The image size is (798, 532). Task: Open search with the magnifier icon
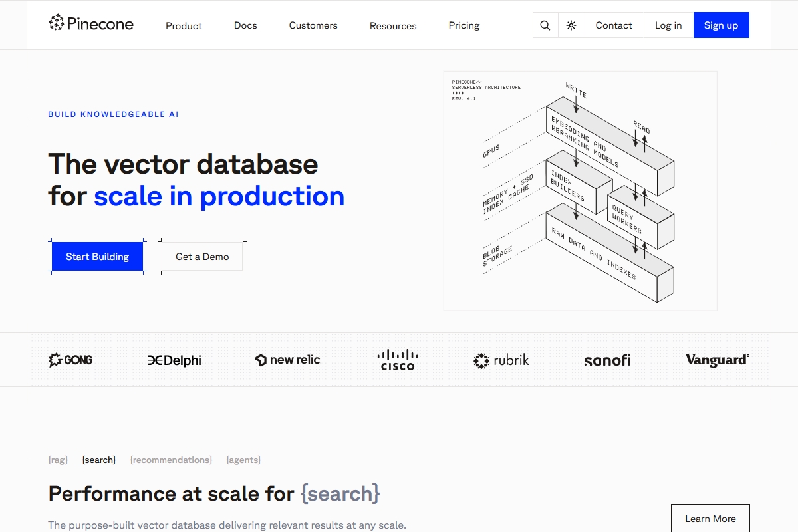pos(545,25)
